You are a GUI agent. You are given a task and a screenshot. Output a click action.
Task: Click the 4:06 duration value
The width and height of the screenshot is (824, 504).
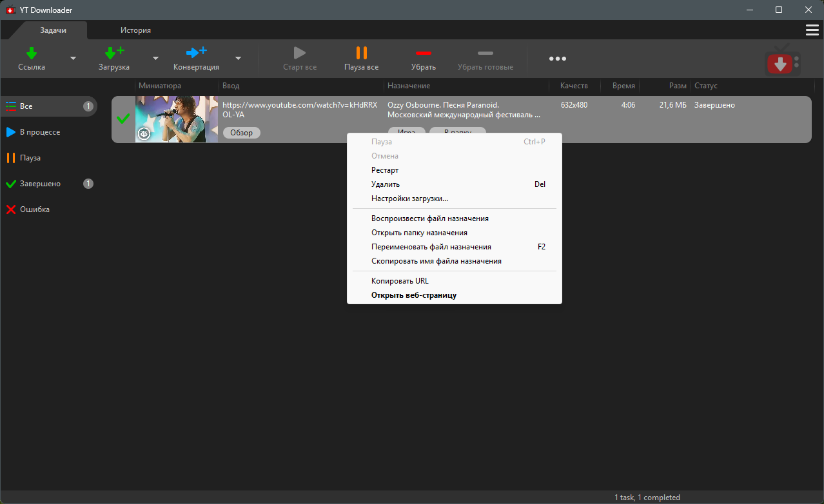coord(628,105)
